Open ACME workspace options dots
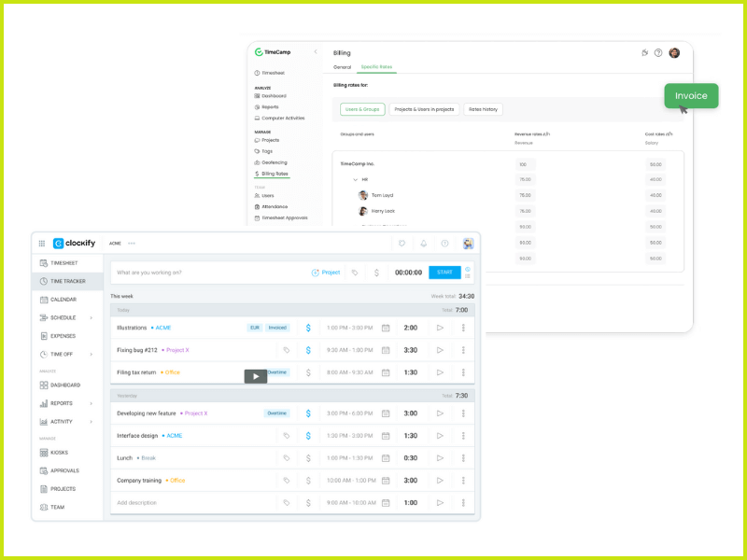747x560 pixels. point(132,244)
